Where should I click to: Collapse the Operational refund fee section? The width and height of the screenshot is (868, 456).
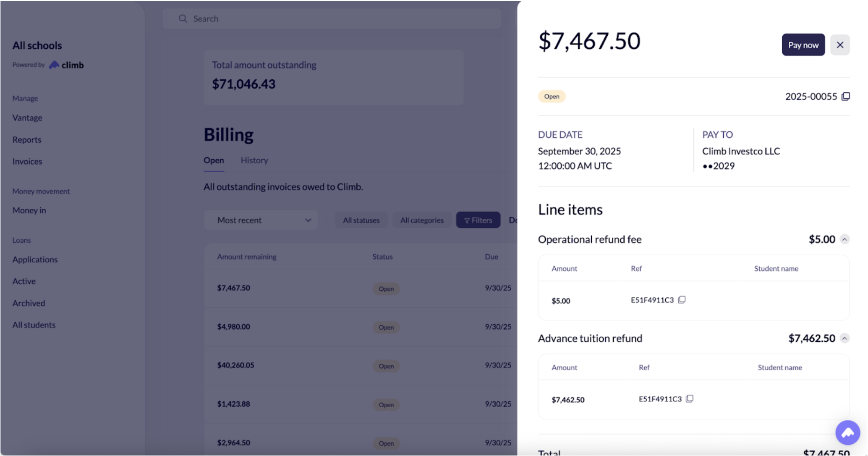(844, 239)
